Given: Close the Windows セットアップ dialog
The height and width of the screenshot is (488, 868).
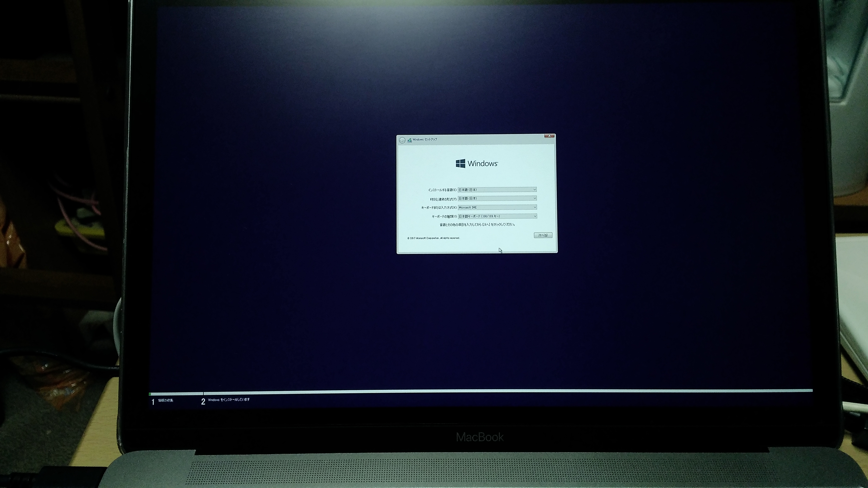Looking at the screenshot, I should 549,136.
